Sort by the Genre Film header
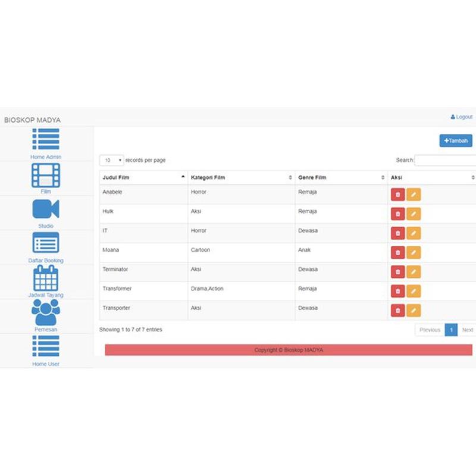Image resolution: width=476 pixels, height=476 pixels. (340, 177)
